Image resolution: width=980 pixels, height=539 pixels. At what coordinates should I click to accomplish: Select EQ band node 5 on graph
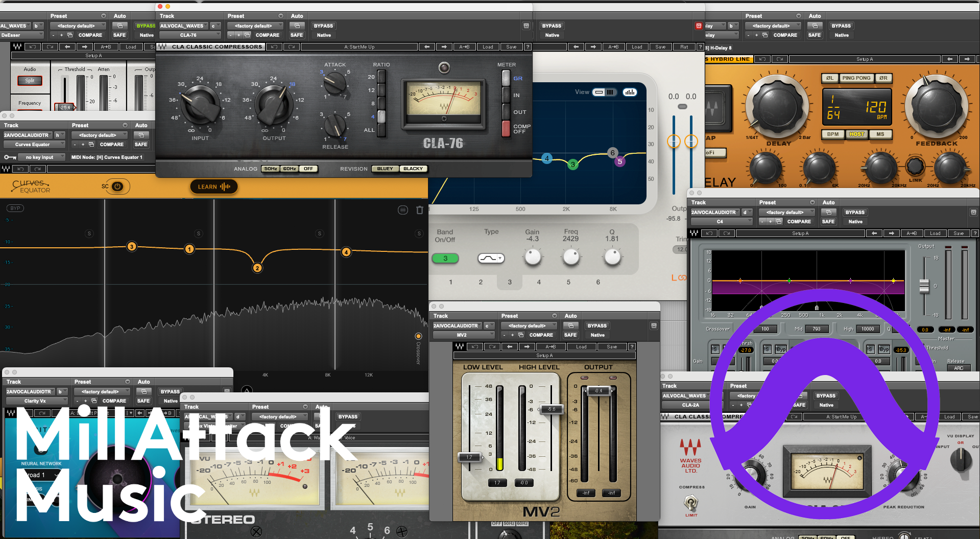point(619,161)
